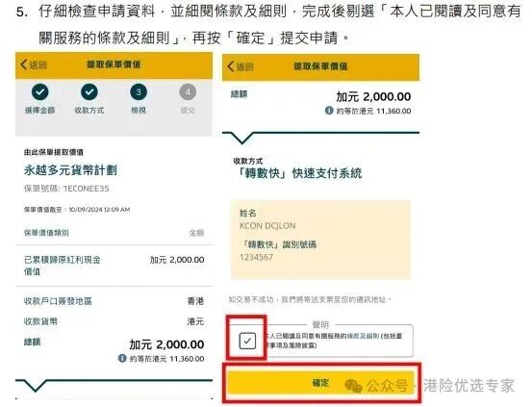Tap the info icon beside the right screen HKD amount

point(329,111)
